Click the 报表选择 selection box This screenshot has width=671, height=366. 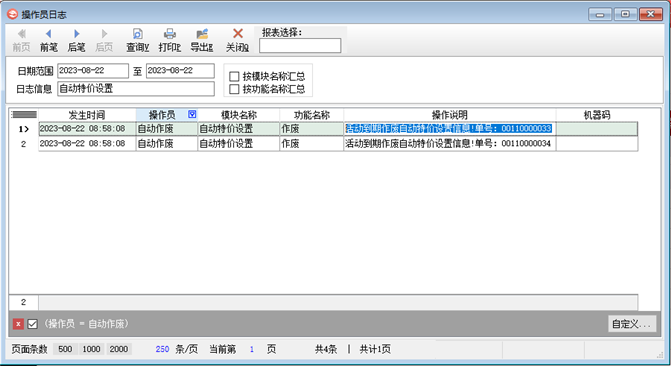tap(300, 46)
